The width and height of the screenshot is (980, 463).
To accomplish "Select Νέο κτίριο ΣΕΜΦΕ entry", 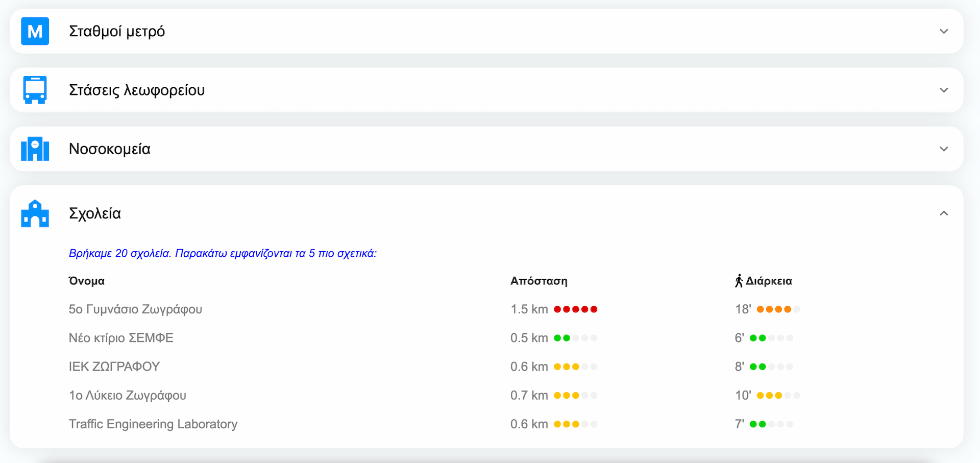I will pyautogui.click(x=121, y=338).
